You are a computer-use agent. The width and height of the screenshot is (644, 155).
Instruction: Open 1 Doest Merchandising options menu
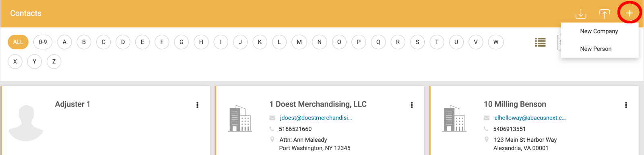pyautogui.click(x=411, y=105)
